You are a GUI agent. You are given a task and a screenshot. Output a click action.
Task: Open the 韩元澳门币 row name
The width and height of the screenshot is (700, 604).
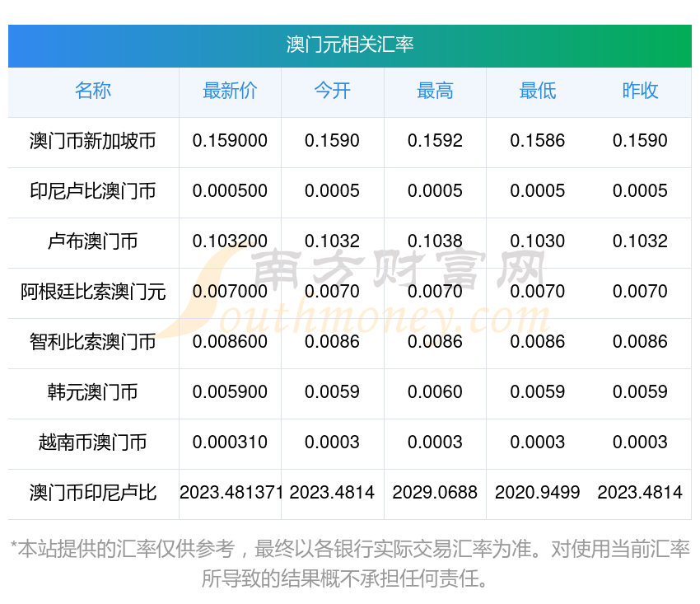pos(93,392)
